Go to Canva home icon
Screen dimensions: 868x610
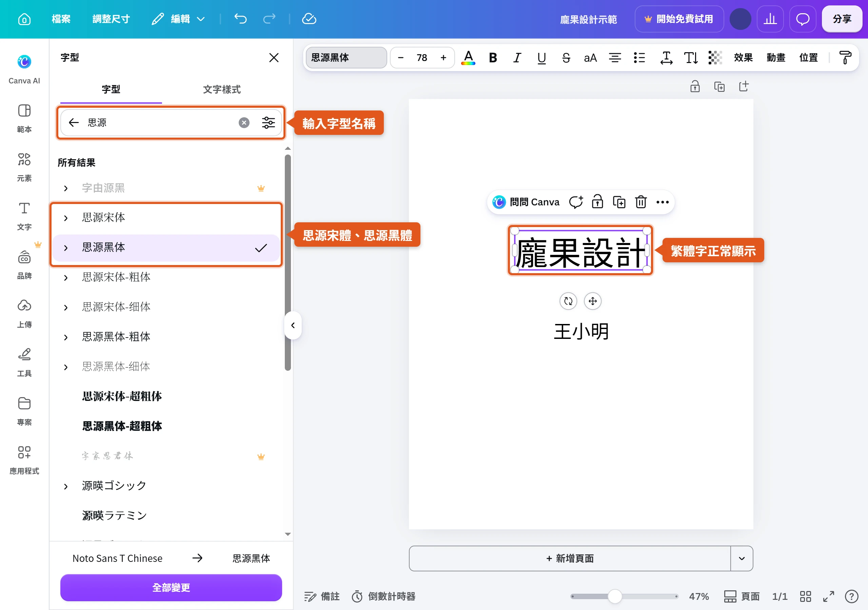(x=24, y=19)
